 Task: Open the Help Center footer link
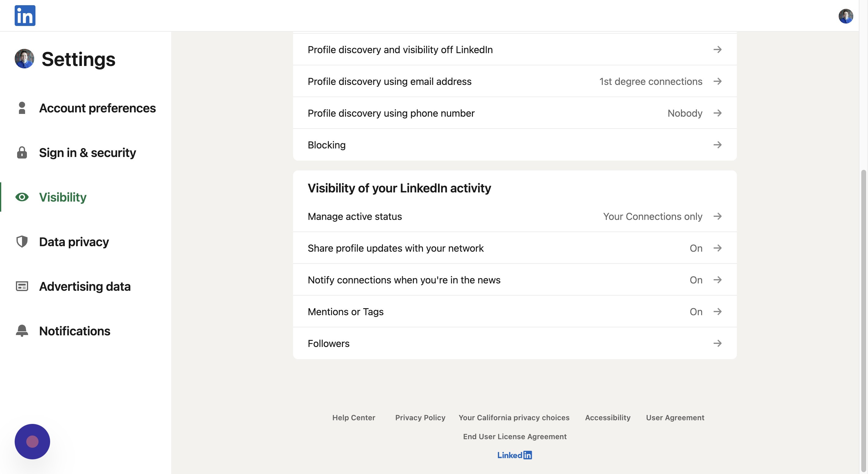coord(354,417)
